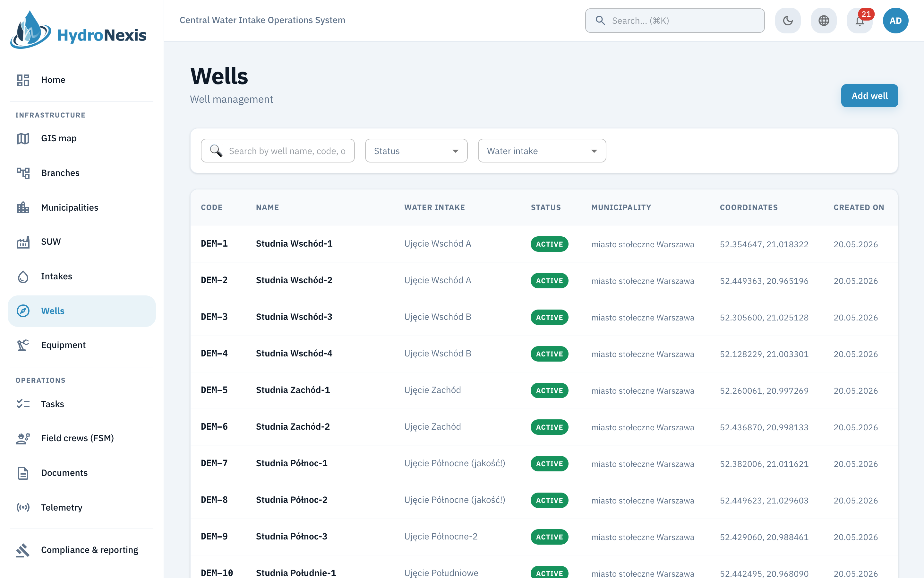Open Field crews (FSM) link
The image size is (924, 578).
click(x=82, y=438)
